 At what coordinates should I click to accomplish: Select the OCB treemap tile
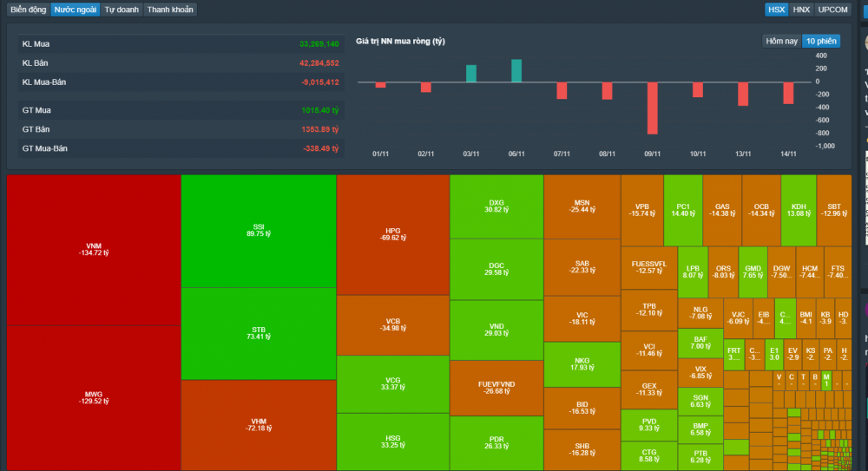[x=761, y=210]
